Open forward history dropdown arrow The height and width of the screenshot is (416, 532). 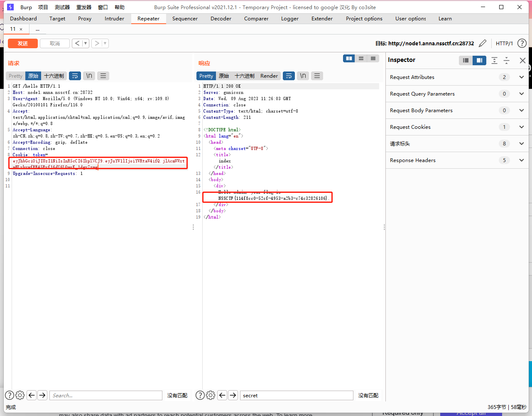tap(105, 43)
